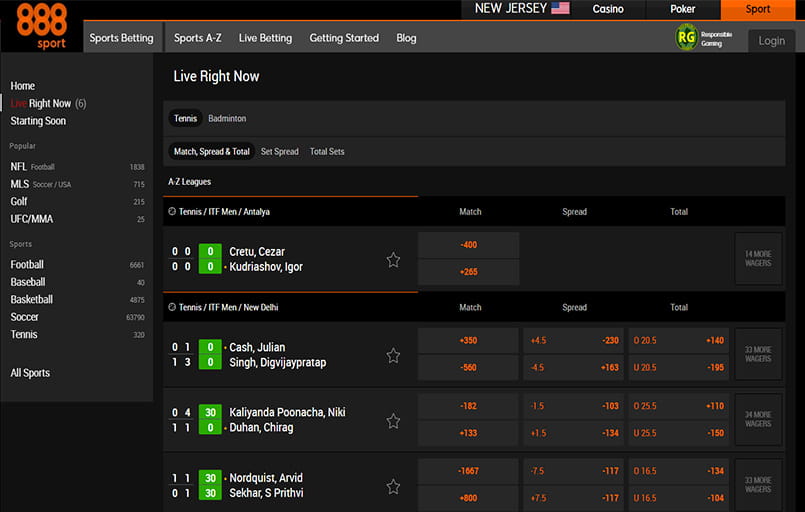Open Soccer in the Sports list
This screenshot has height=512, width=805.
pos(77,317)
